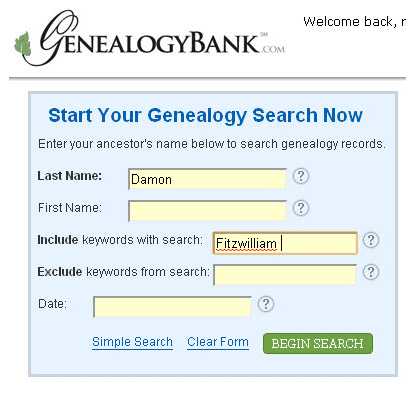420x394 pixels.
Task: Focus the Last Name field containing Damon
Action: (207, 179)
